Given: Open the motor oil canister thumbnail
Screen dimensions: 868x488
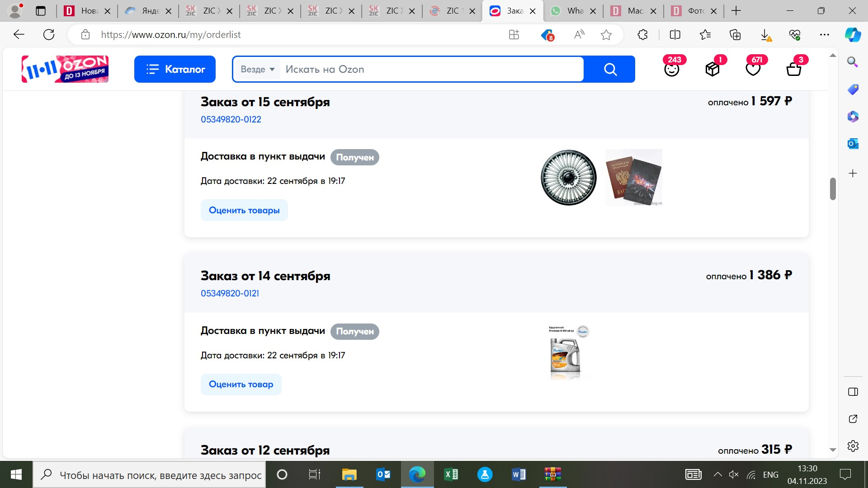Looking at the screenshot, I should 566,355.
